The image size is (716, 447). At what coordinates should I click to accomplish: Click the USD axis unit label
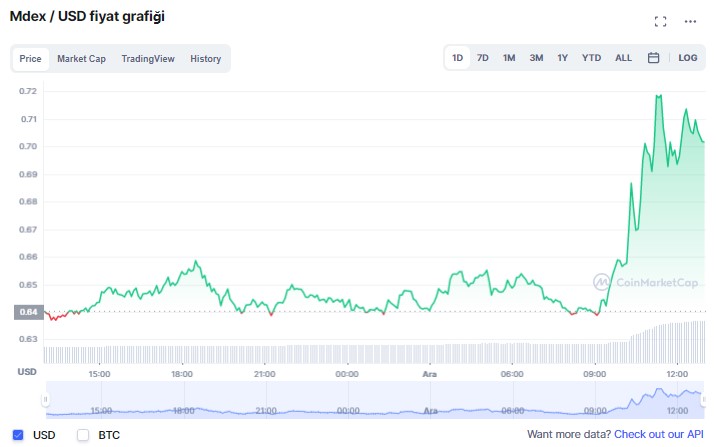[27, 372]
